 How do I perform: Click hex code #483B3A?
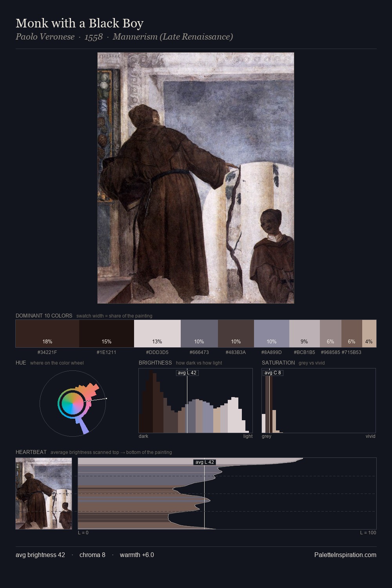pyautogui.click(x=236, y=352)
